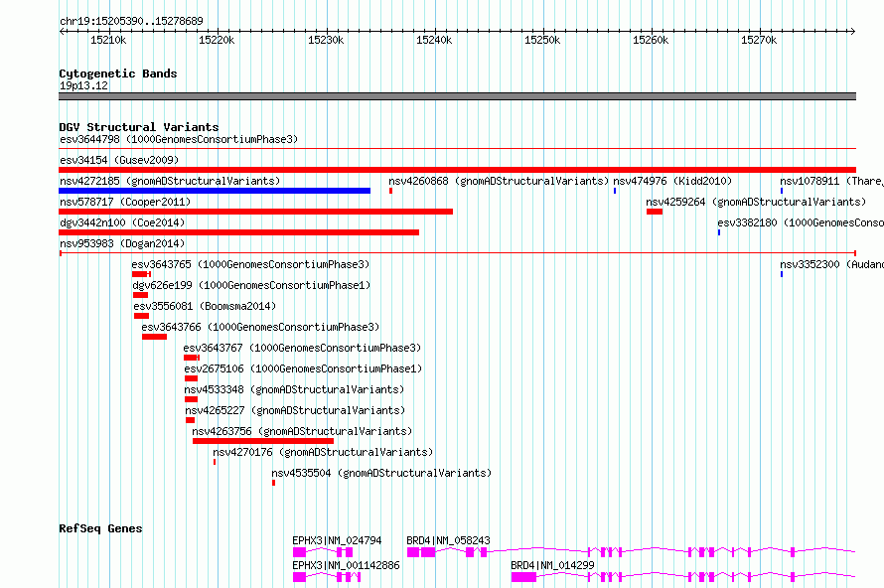Open dgv626e199 1000Genomes Phase1 label
Viewport: 884px width, 588px height.
251,285
